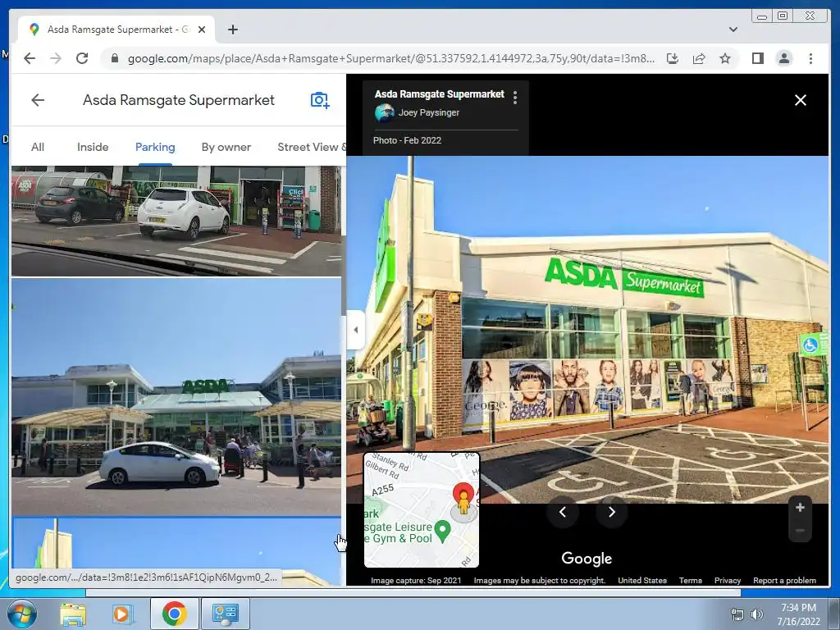This screenshot has height=630, width=840.
Task: Click the lock icon in address bar
Action: click(114, 58)
